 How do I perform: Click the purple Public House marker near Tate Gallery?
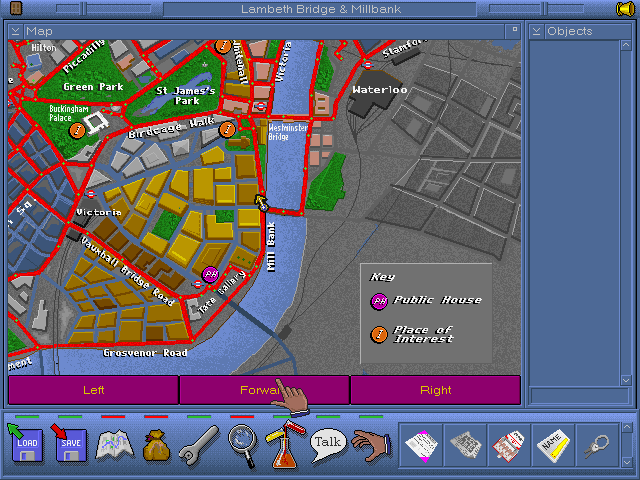211,274
